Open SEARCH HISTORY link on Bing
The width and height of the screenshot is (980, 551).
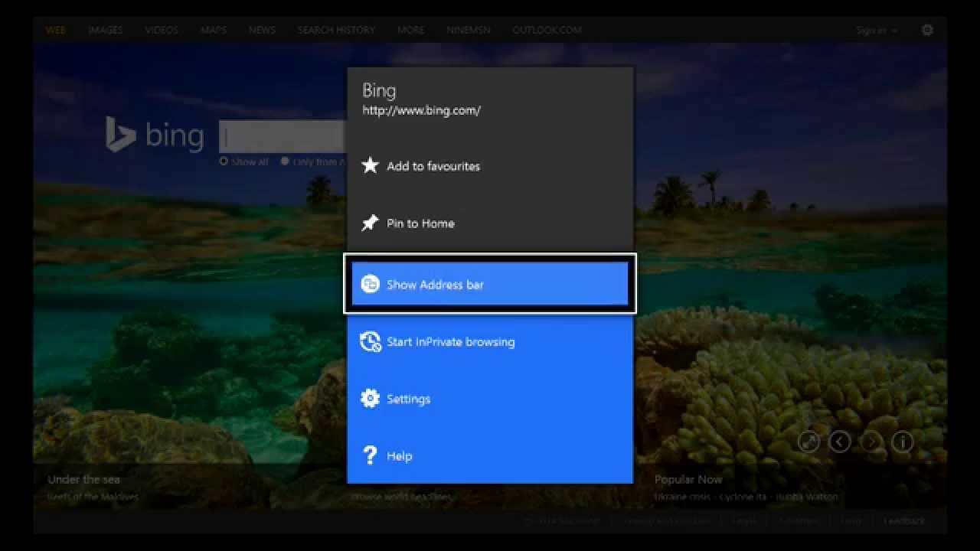tap(337, 31)
